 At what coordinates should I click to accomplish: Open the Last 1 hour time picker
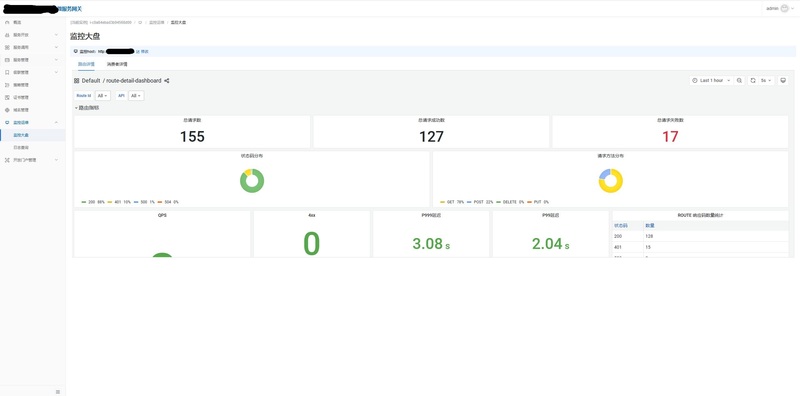point(711,81)
